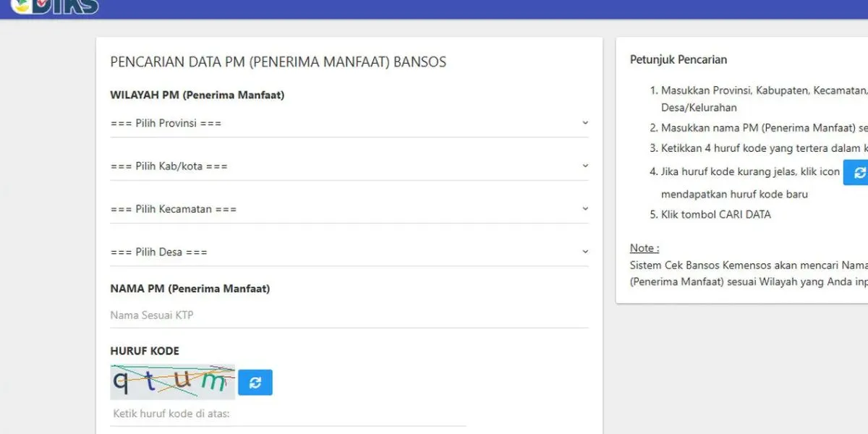
Task: Open the Pilih Kecamatan dropdown
Action: (349, 210)
